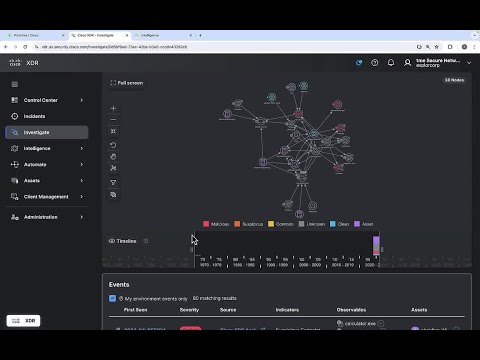
Task: Open the browser extensions icon
Action: [450, 47]
